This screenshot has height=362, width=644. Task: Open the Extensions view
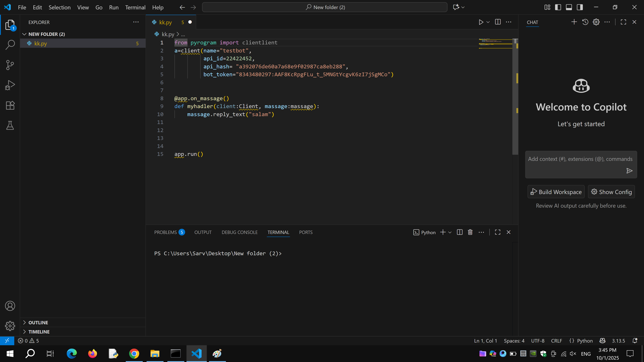[10, 105]
